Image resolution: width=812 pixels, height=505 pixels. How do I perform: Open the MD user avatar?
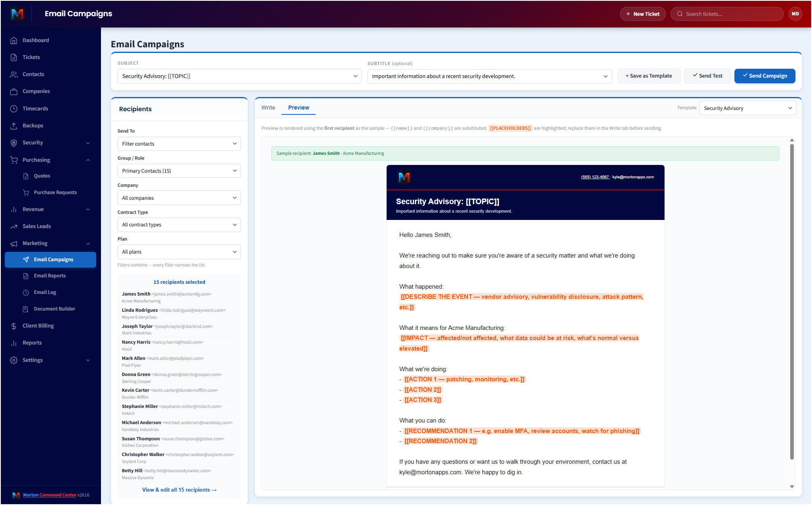795,14
